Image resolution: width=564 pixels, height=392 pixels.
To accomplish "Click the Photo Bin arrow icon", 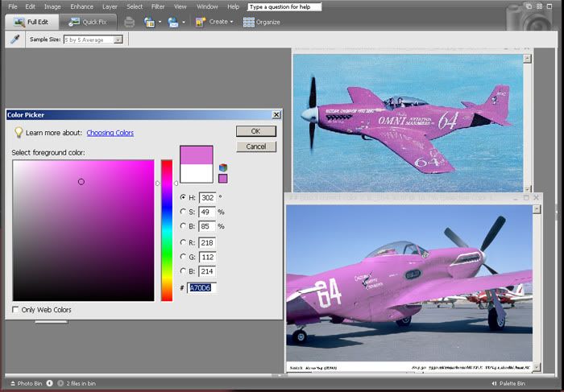I will pyautogui.click(x=13, y=383).
